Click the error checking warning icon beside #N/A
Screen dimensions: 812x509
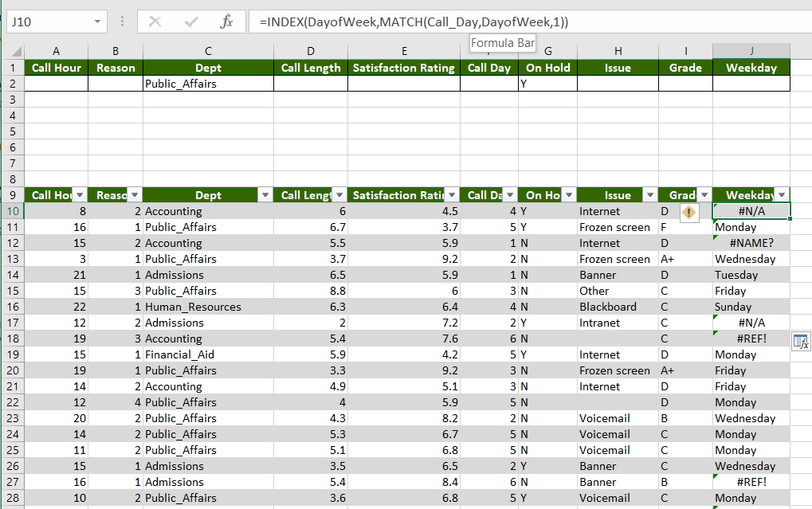pos(688,211)
